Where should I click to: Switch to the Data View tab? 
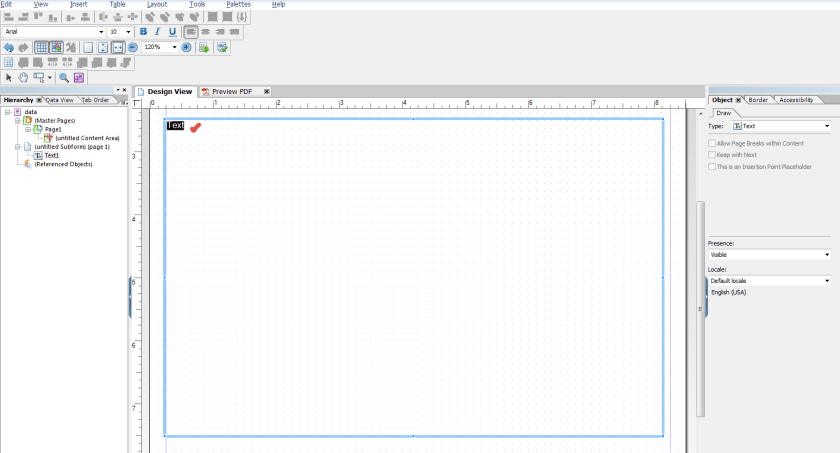59,100
